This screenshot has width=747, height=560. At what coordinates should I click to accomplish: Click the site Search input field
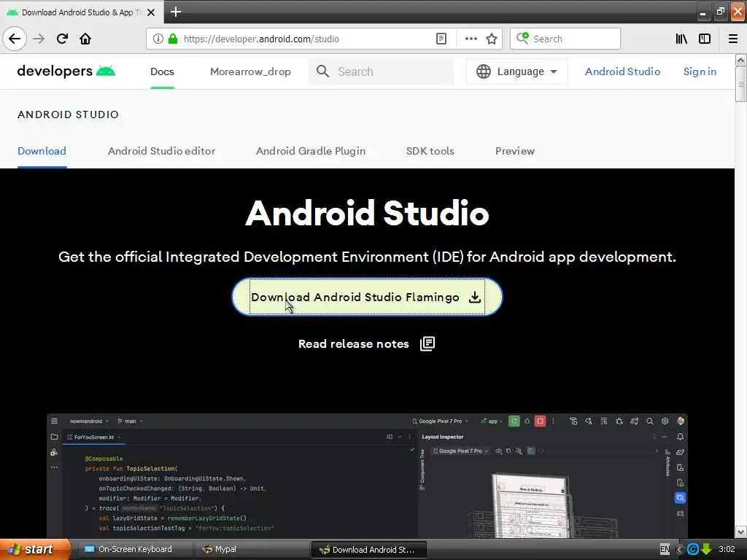click(381, 71)
